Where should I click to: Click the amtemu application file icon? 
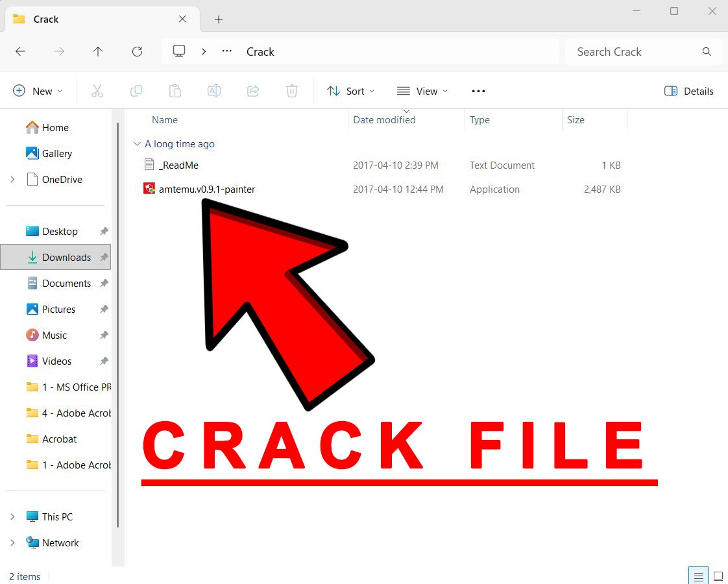(x=149, y=188)
